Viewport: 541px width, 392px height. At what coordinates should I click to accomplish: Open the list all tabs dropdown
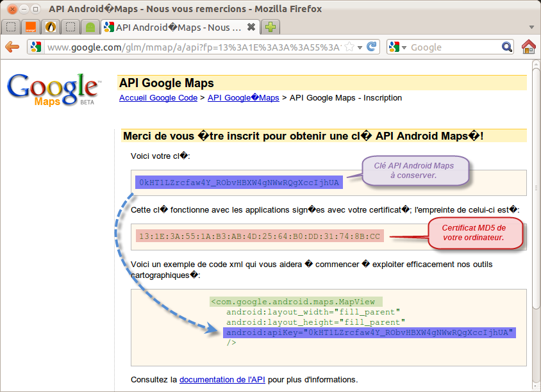pyautogui.click(x=531, y=28)
